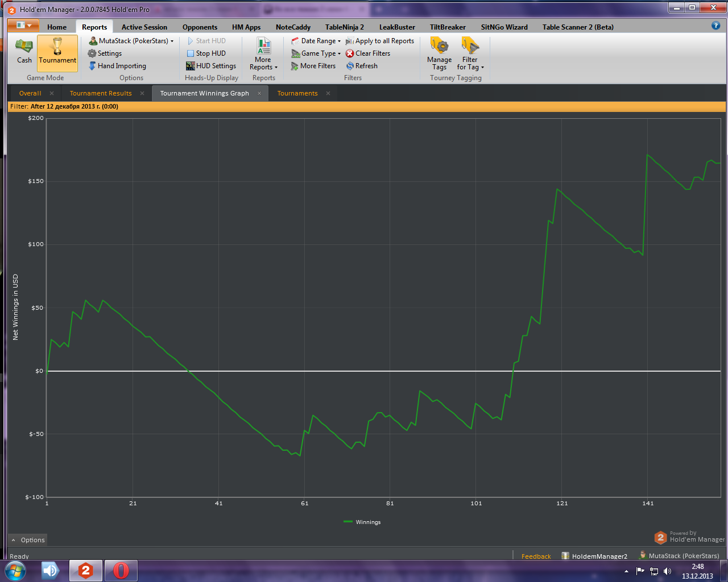The image size is (728, 582).
Task: Open the Date Range filter dropdown
Action: pos(316,41)
